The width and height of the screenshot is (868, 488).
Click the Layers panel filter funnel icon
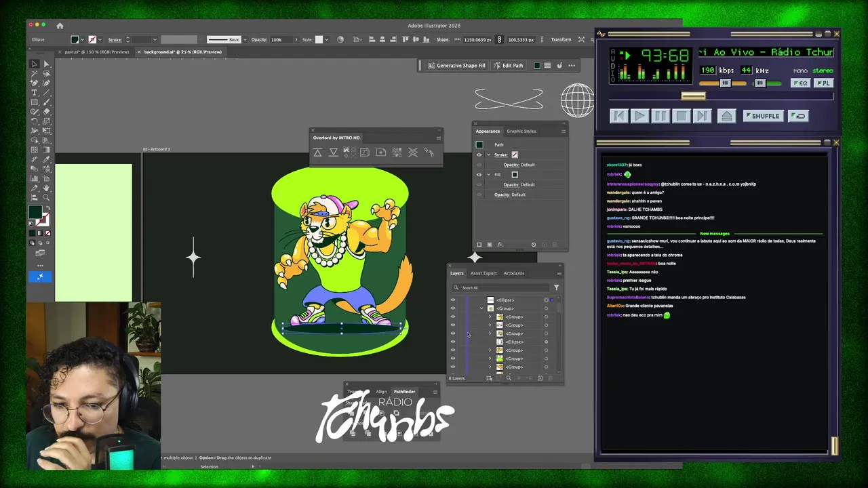point(557,287)
